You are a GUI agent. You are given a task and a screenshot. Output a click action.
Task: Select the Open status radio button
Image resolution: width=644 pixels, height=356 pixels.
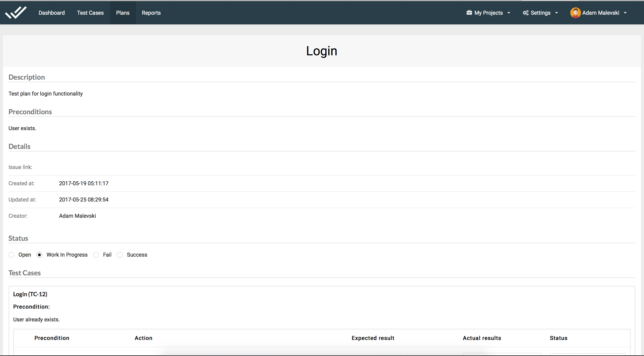tap(12, 255)
